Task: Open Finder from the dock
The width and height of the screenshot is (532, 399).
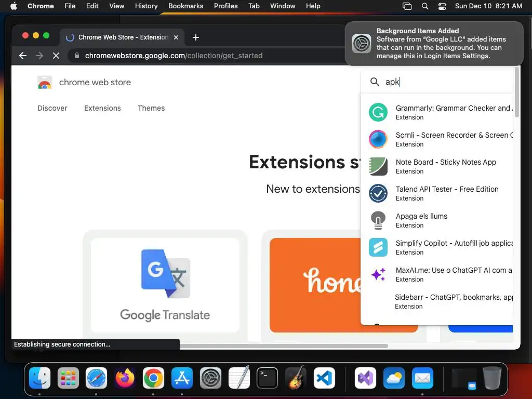Action: [39, 378]
